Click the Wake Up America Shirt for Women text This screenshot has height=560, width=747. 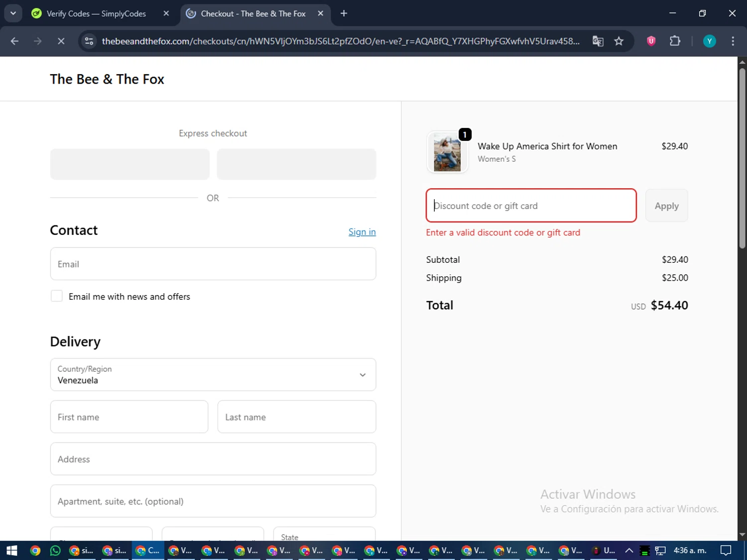coord(547,146)
